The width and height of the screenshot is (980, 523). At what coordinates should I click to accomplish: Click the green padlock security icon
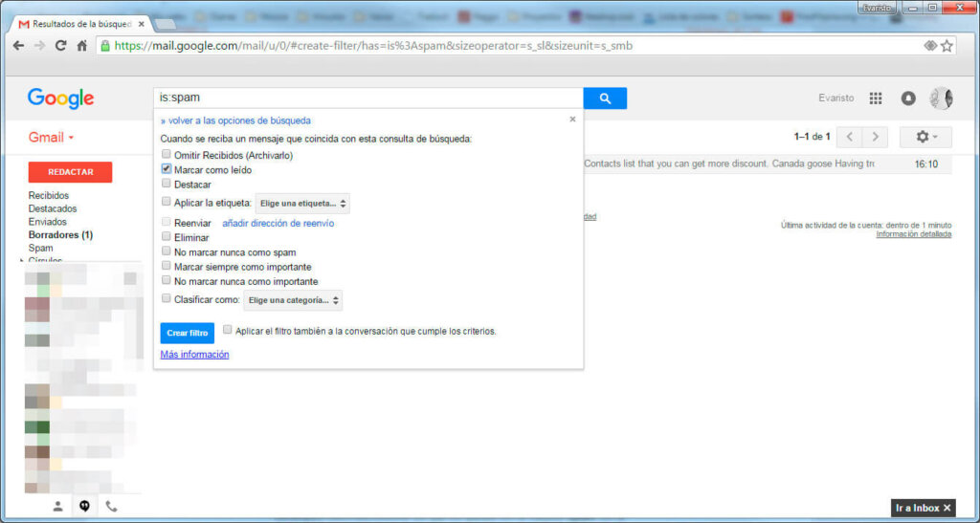[x=105, y=46]
